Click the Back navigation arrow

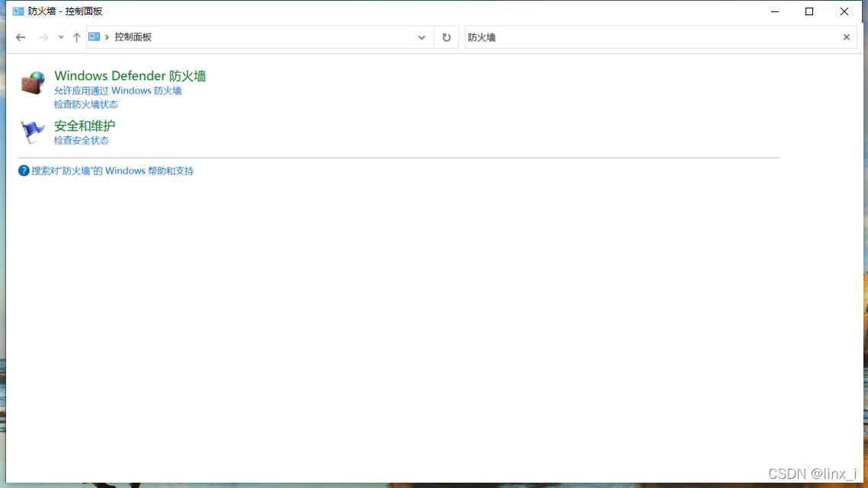tap(21, 37)
